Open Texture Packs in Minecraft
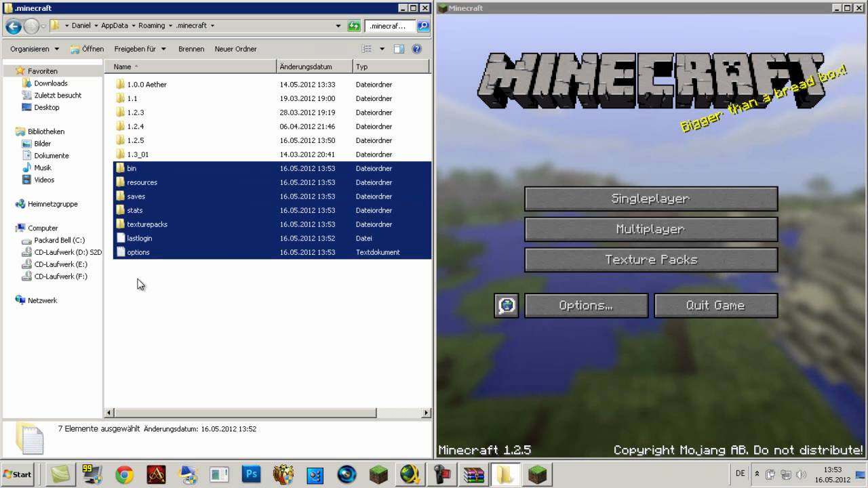The height and width of the screenshot is (488, 868). (651, 260)
